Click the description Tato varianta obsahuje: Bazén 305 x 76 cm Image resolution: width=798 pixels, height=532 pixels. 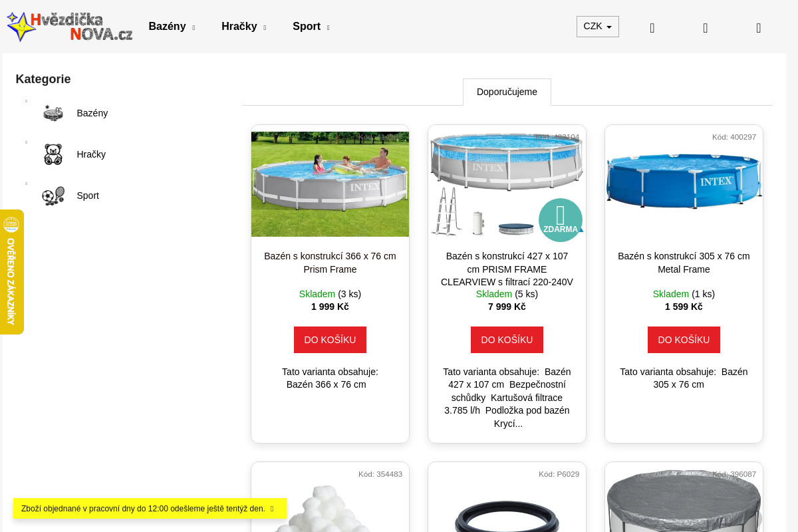pyautogui.click(x=684, y=378)
